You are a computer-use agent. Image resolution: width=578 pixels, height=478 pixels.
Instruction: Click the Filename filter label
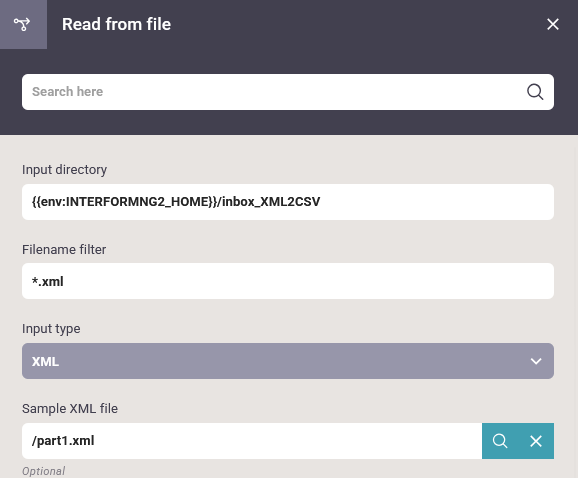click(64, 250)
